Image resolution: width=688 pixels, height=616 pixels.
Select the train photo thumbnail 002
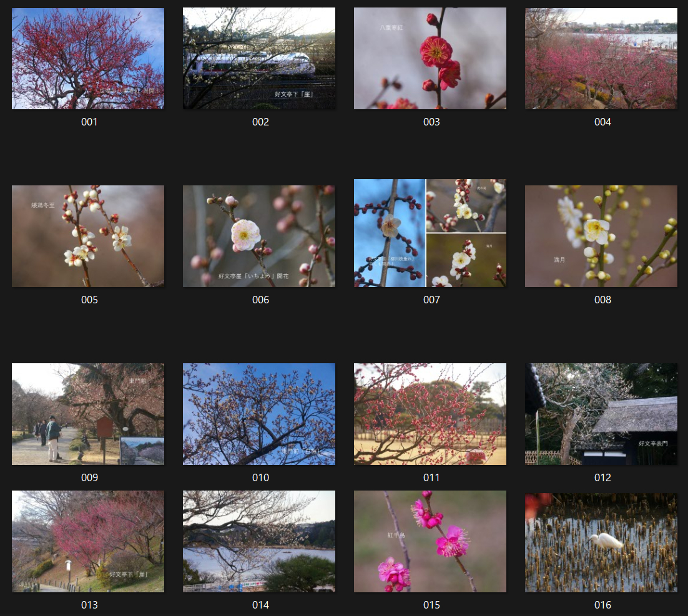[x=259, y=59]
